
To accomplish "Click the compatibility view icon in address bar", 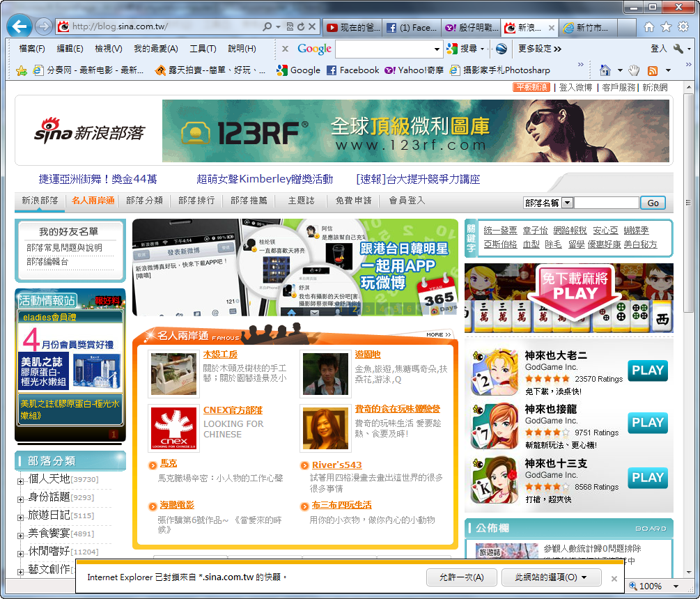I will pos(290,26).
